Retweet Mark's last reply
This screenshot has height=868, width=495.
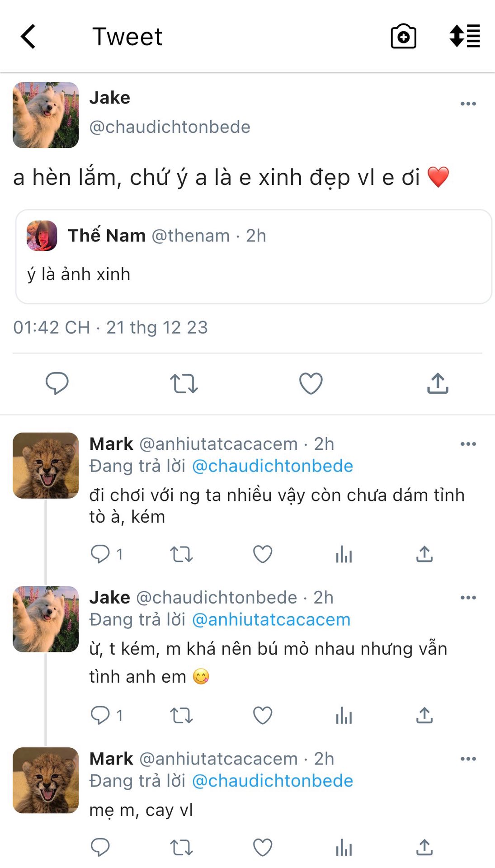(x=181, y=848)
